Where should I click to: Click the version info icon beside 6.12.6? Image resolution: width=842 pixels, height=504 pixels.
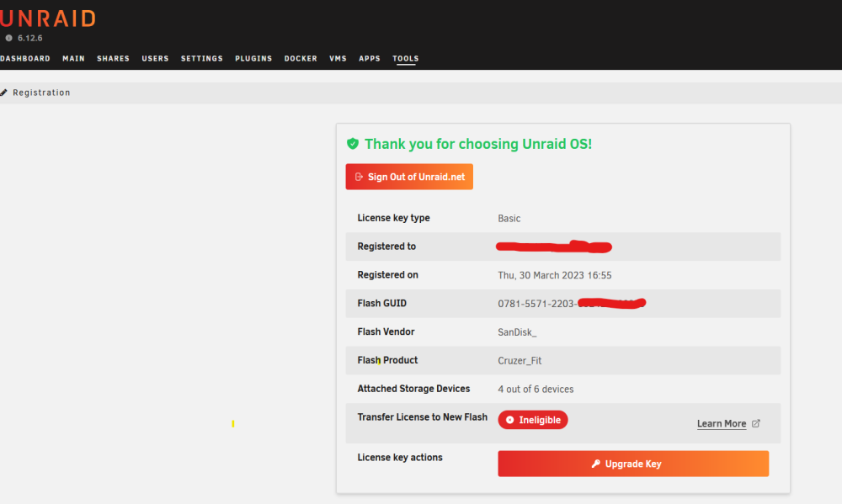(8, 38)
